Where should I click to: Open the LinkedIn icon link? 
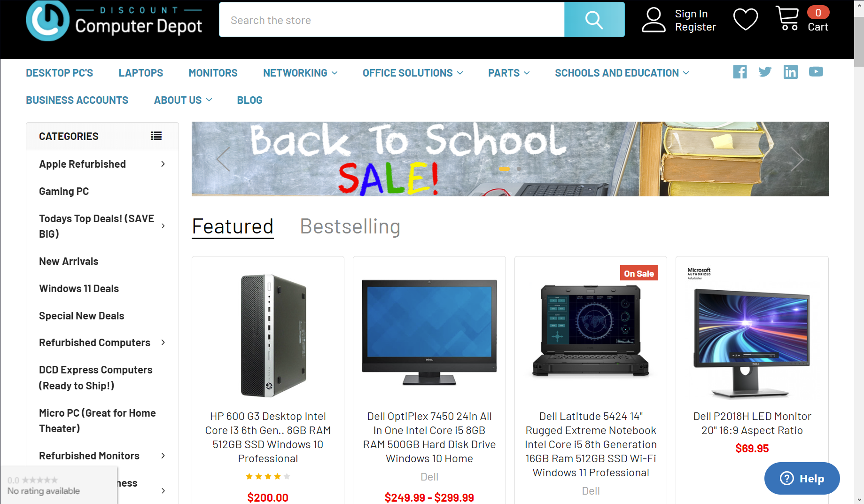point(791,72)
